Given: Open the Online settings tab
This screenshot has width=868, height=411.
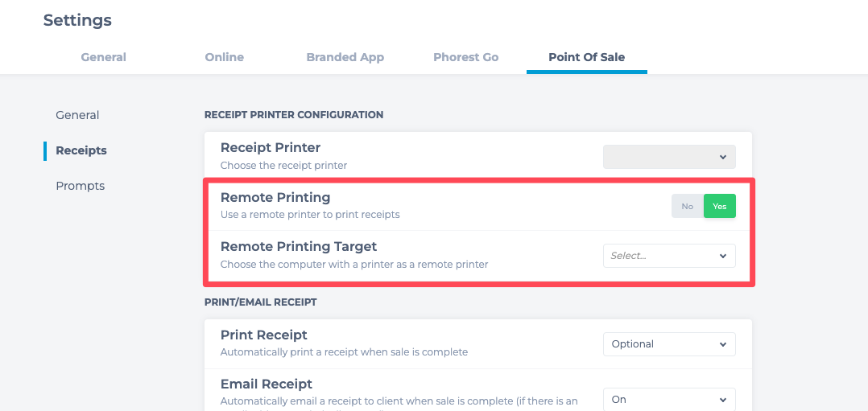Looking at the screenshot, I should (224, 57).
